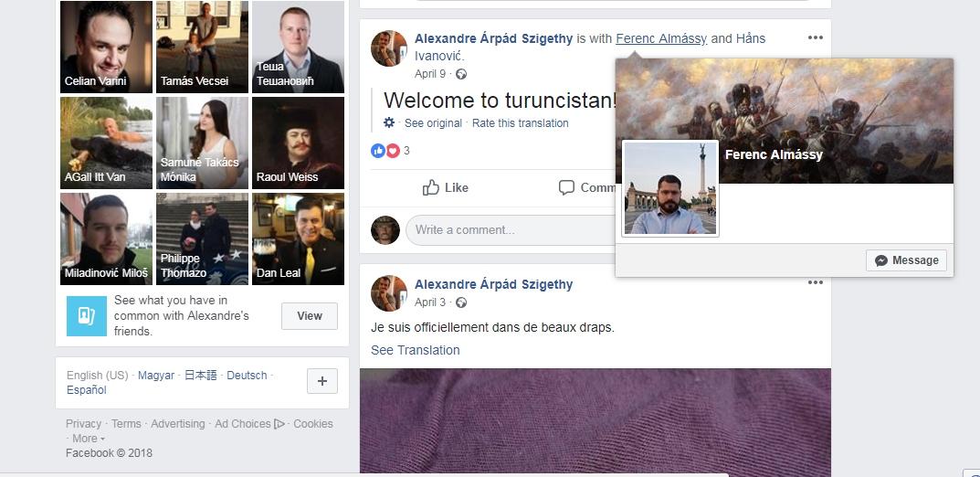Open the See Translation link under the French post

coord(415,350)
